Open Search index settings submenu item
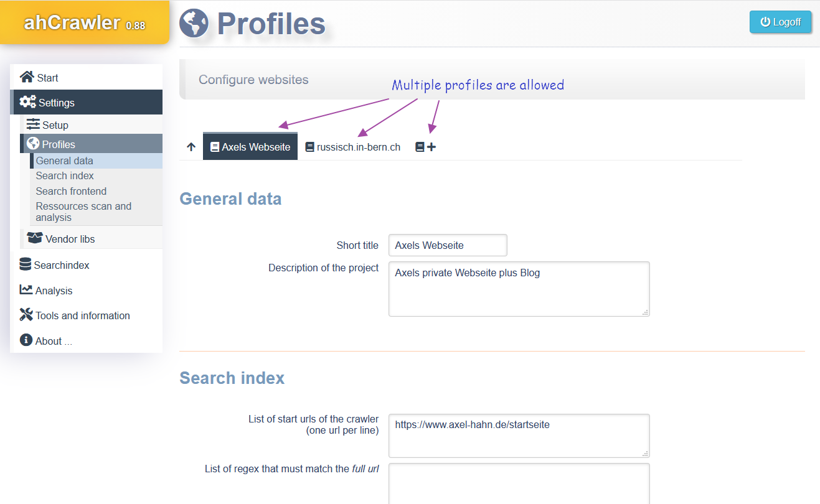This screenshot has width=820, height=504. click(65, 175)
